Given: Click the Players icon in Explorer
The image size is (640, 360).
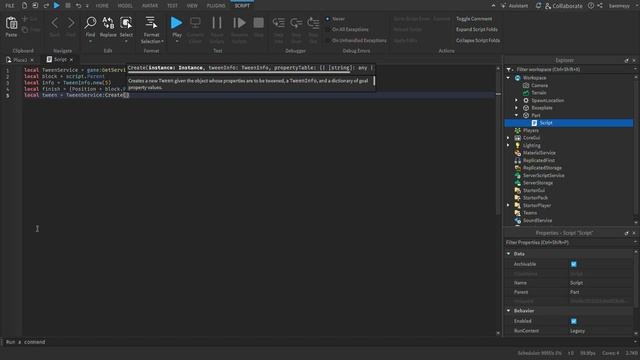Looking at the screenshot, I should pos(518,130).
